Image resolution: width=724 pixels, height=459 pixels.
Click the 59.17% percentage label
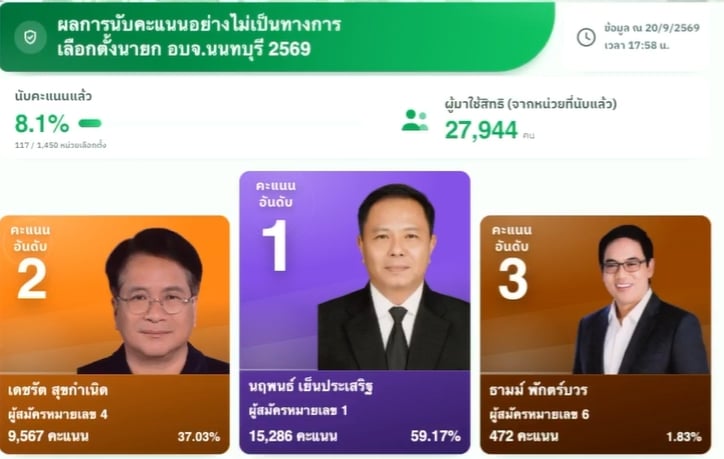coord(435,436)
